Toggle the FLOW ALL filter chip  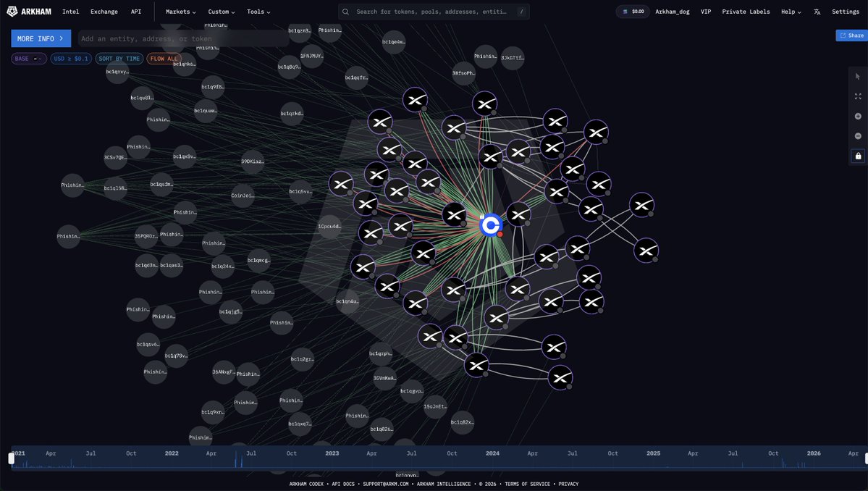164,59
